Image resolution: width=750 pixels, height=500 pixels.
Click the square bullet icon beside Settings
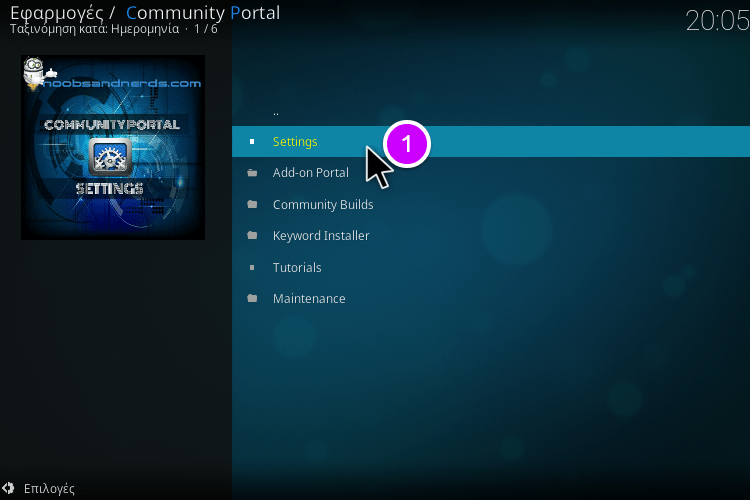pos(252,142)
